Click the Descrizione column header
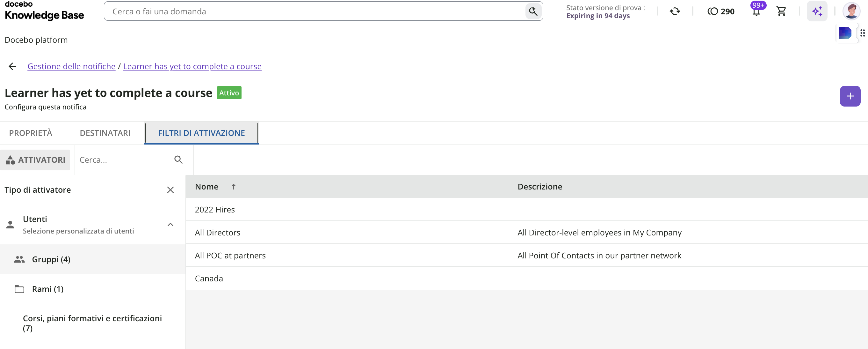This screenshot has height=349, width=868. 540,187
